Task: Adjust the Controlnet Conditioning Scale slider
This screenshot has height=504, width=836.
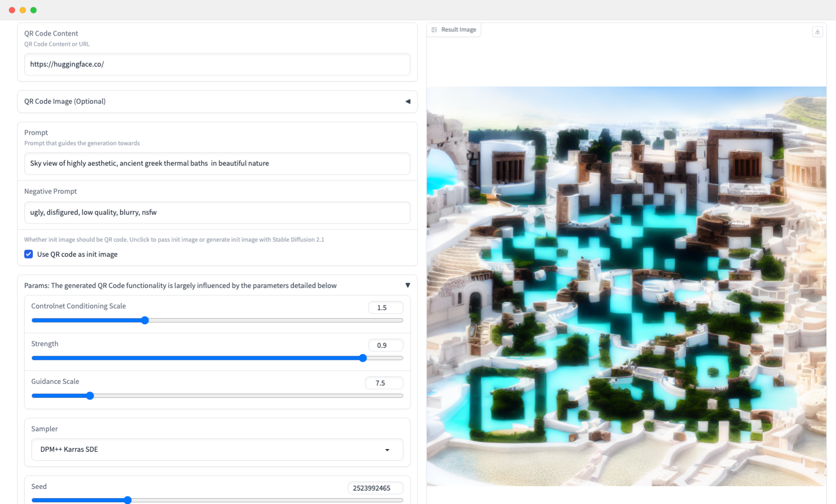Action: pos(217,320)
